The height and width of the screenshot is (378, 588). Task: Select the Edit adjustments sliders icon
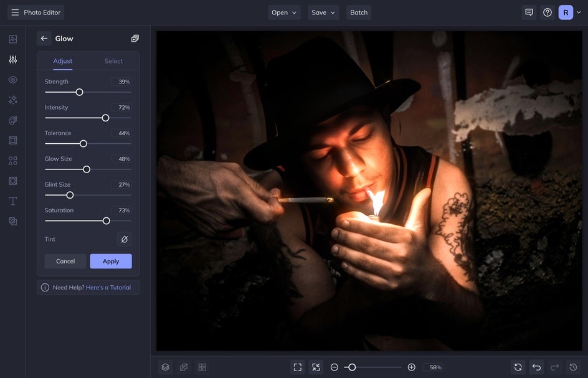12,59
